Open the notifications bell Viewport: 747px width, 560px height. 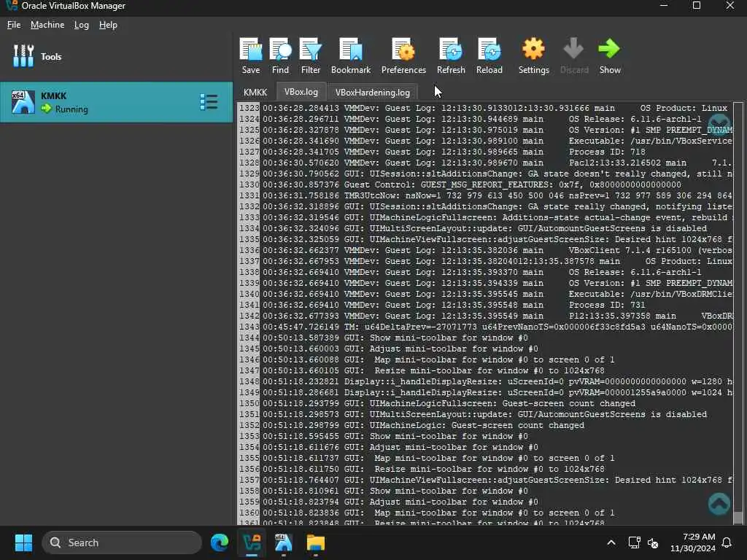click(x=727, y=542)
